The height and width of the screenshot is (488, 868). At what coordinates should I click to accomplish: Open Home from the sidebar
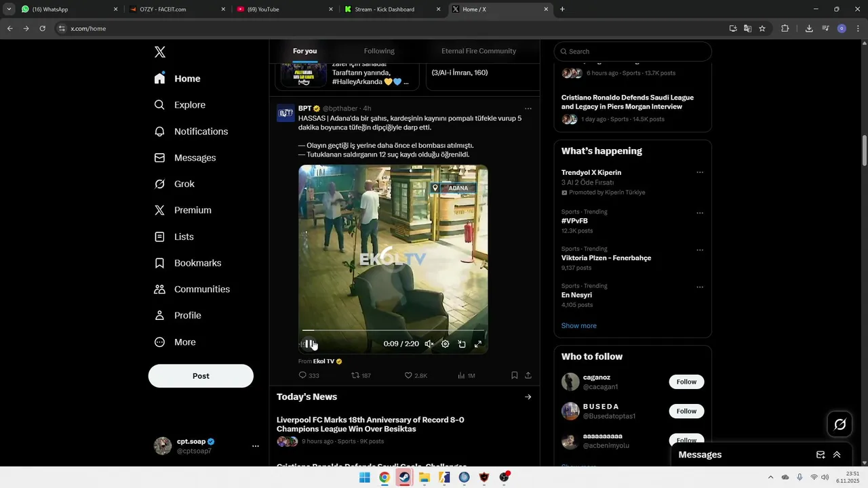(x=178, y=79)
